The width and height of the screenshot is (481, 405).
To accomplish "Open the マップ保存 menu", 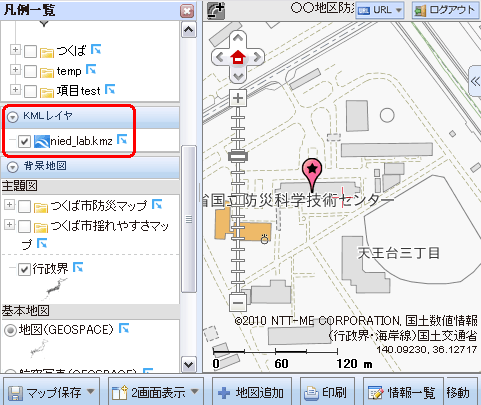I will click(51, 392).
